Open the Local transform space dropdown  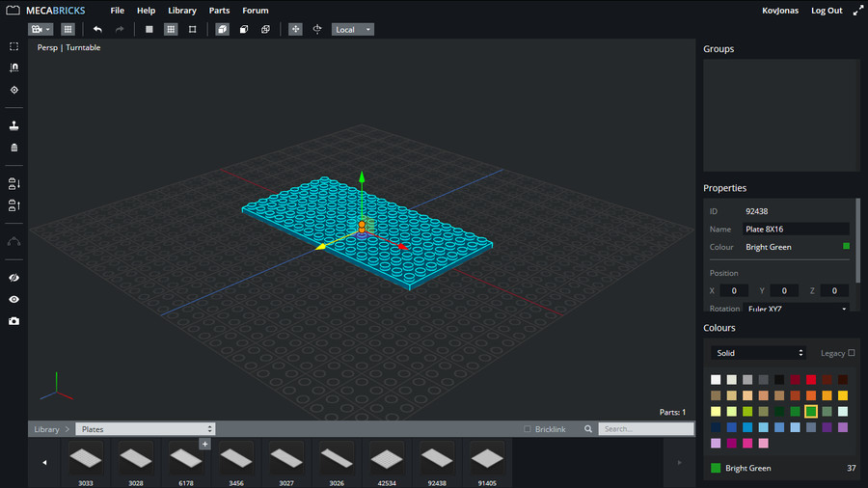coord(353,29)
